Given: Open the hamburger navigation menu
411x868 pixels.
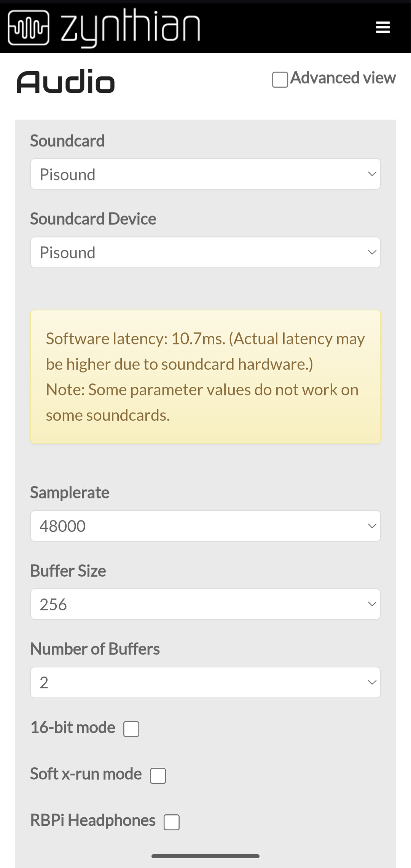Looking at the screenshot, I should click(x=382, y=27).
